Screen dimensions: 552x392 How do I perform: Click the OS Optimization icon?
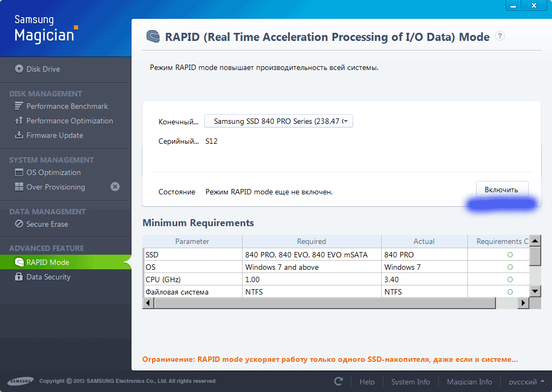coord(19,172)
